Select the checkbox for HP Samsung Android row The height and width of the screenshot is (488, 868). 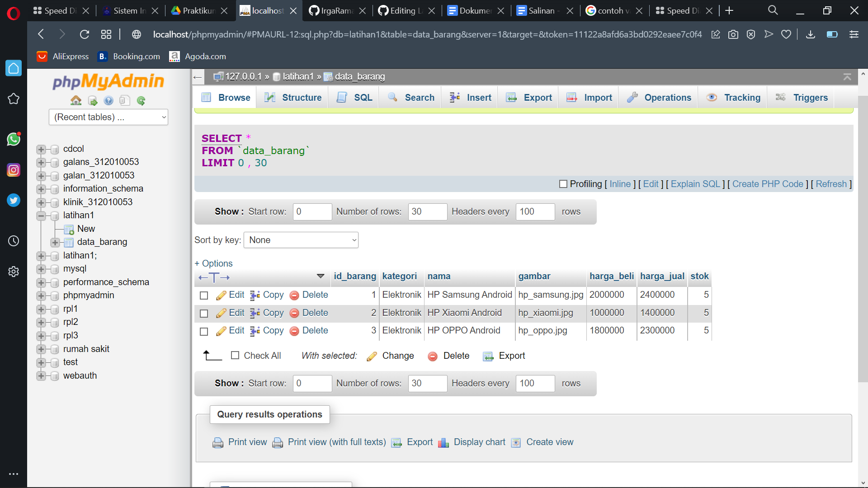click(204, 295)
